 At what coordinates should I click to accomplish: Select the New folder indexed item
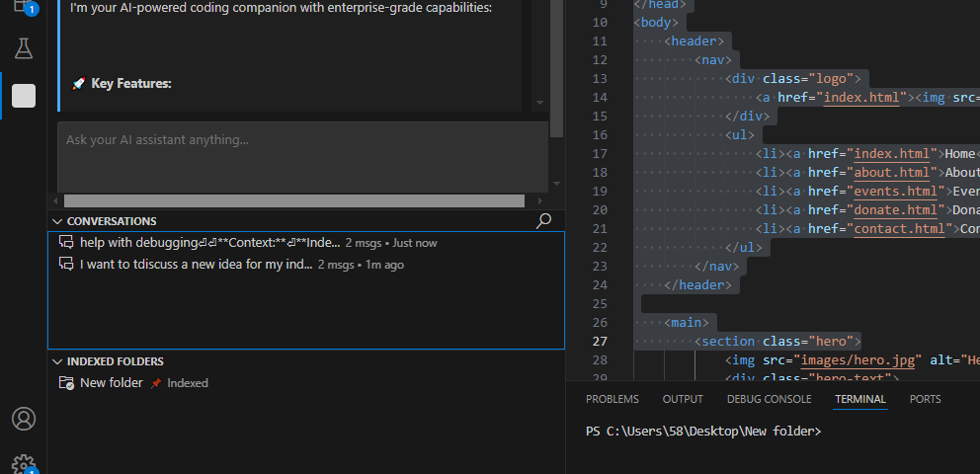pyautogui.click(x=111, y=383)
